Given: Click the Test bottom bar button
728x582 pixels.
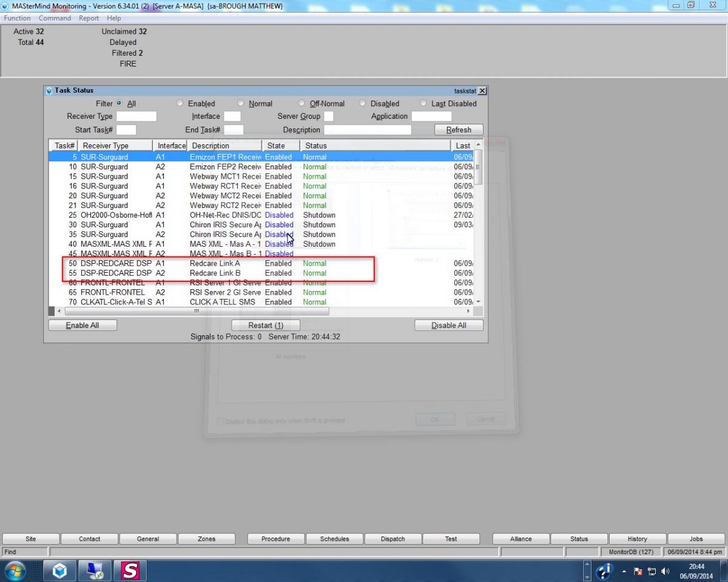Looking at the screenshot, I should tap(451, 539).
